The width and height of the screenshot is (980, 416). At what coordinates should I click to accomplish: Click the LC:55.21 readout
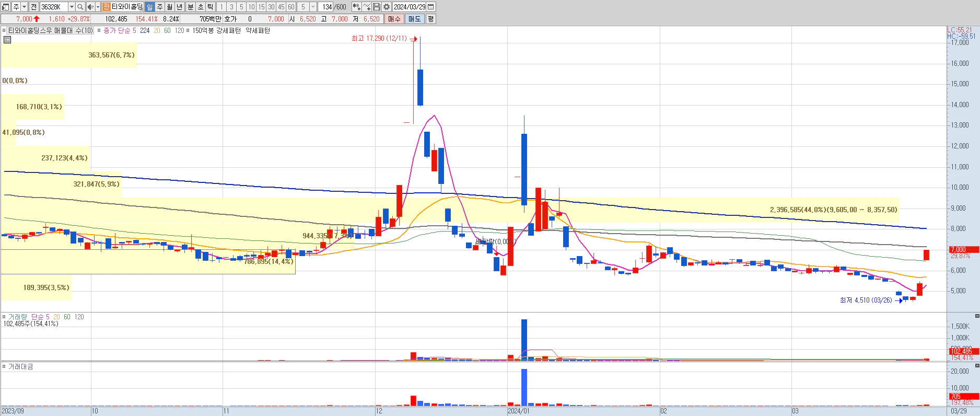960,30
